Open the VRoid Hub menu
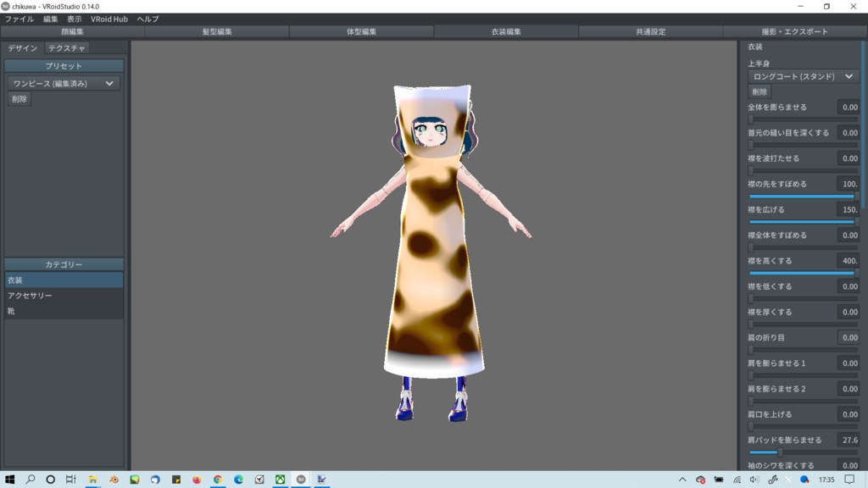Screen dimensions: 868x488 coord(109,19)
